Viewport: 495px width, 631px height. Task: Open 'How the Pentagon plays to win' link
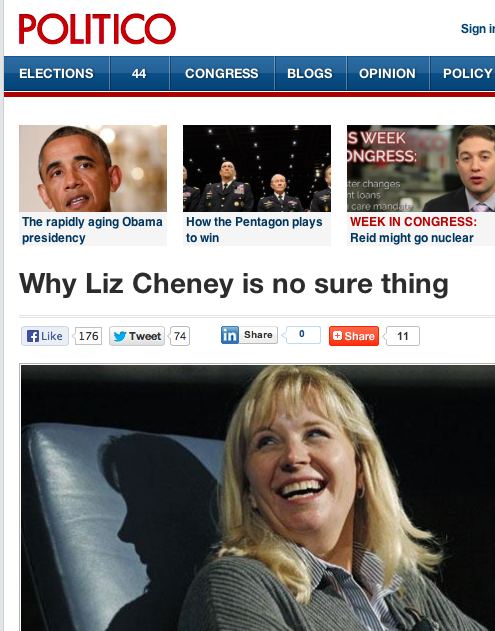coord(254,230)
